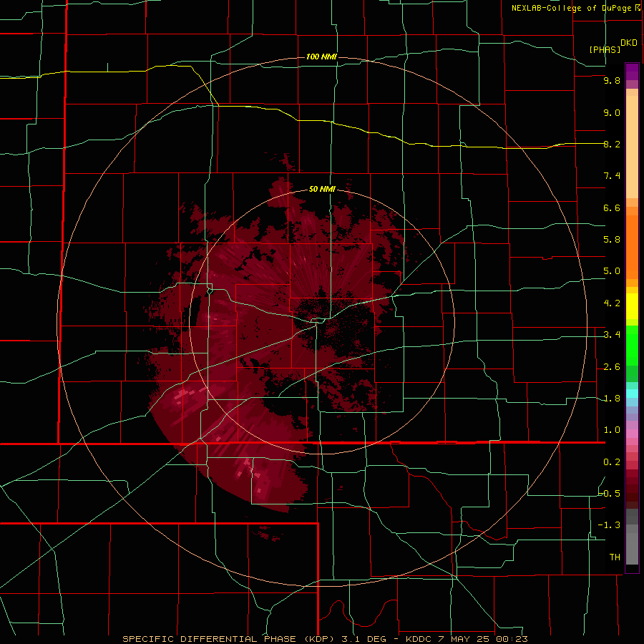
Task: Pick the gray bottom color bar segment
Action: 632,548
